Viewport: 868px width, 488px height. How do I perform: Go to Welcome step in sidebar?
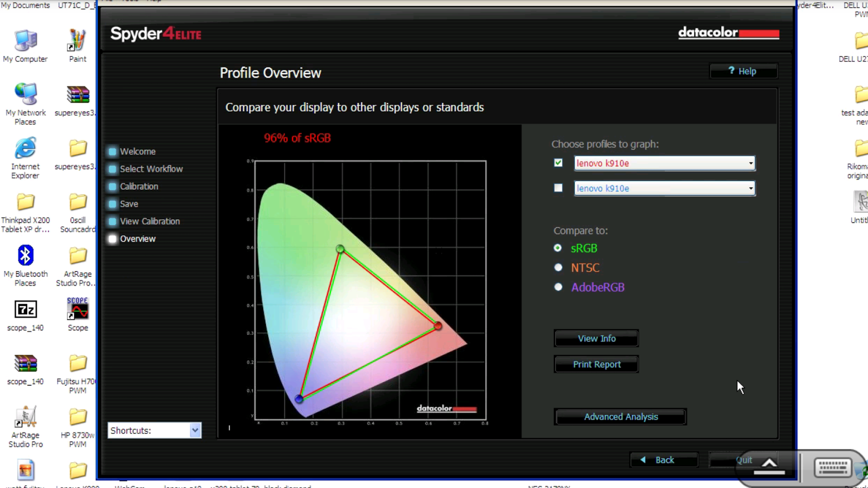pyautogui.click(x=138, y=152)
